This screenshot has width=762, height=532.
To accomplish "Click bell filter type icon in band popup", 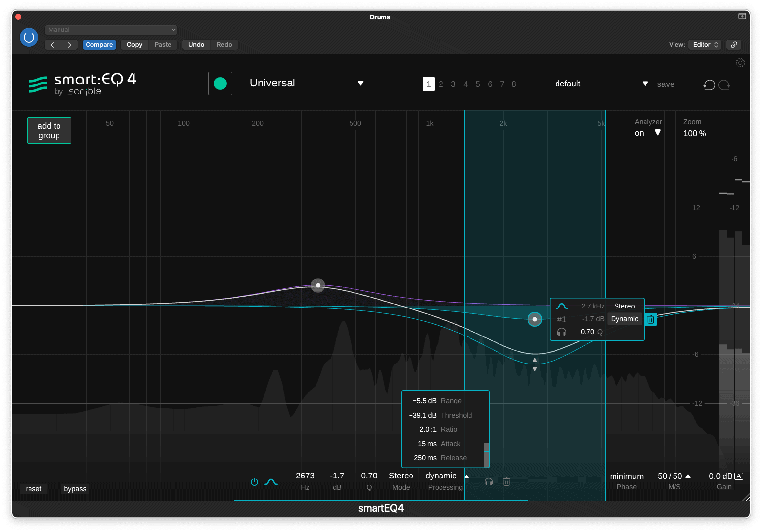I will point(562,306).
